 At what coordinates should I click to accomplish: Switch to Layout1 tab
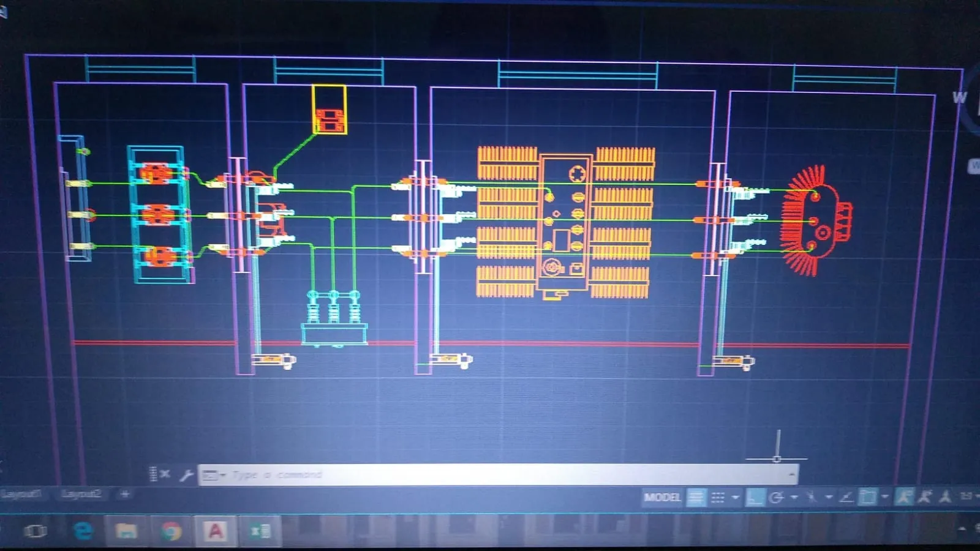click(x=21, y=493)
